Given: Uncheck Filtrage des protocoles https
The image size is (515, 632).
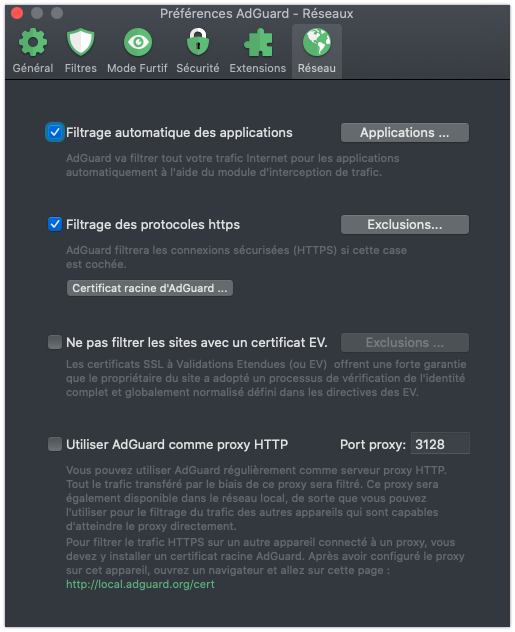Looking at the screenshot, I should (x=55, y=224).
